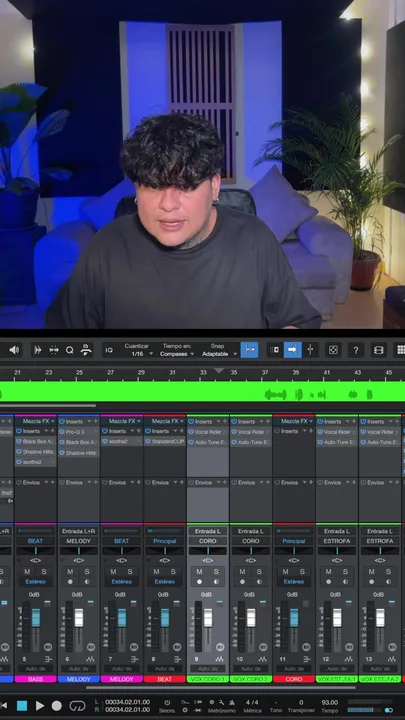Click the channel 11 CORO fader
The height and width of the screenshot is (720, 405).
pyautogui.click(x=294, y=618)
